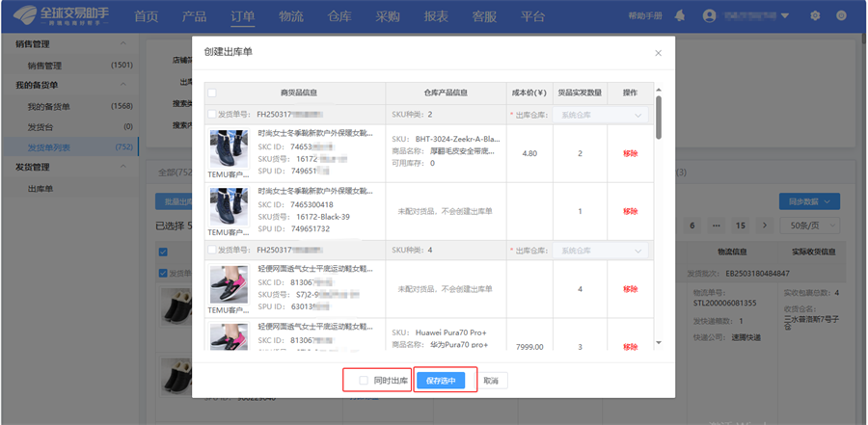Collapse the 销售管理 sidebar group
The image size is (868, 425).
(x=122, y=43)
